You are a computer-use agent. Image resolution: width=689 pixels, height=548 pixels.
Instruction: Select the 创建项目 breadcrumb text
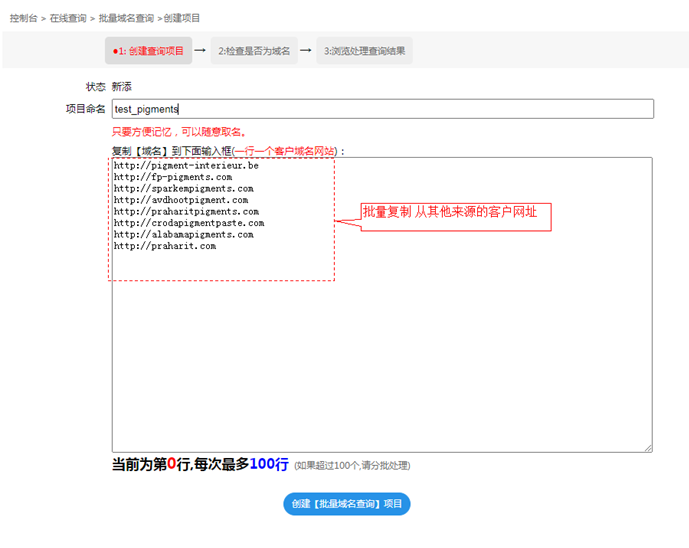(x=182, y=18)
